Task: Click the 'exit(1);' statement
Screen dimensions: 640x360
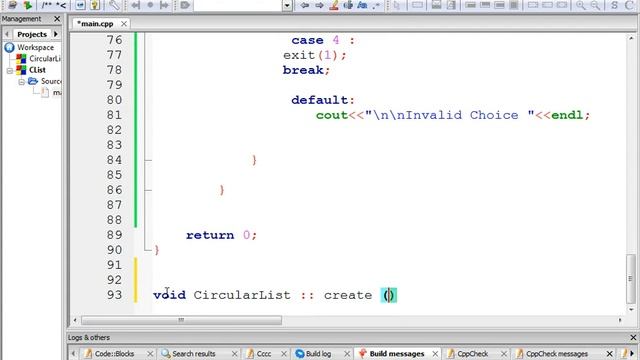Action: coord(315,55)
